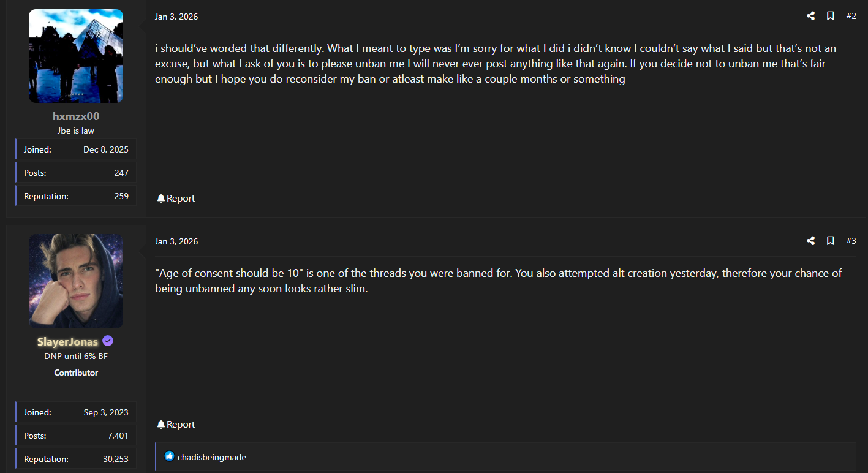Click the share icon on post #3
868x473 pixels.
810,241
